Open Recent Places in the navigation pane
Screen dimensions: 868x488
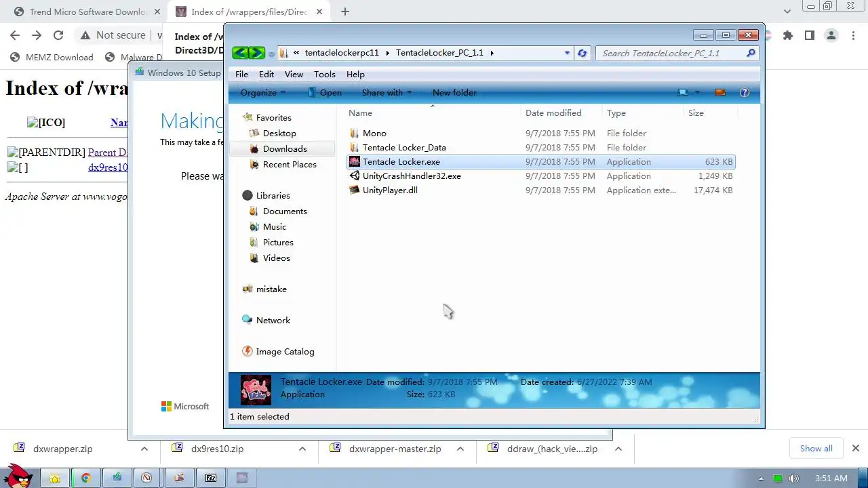(290, 165)
